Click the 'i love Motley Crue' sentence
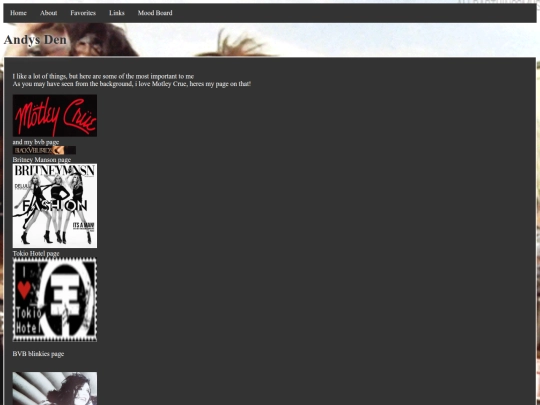 pyautogui.click(x=132, y=84)
